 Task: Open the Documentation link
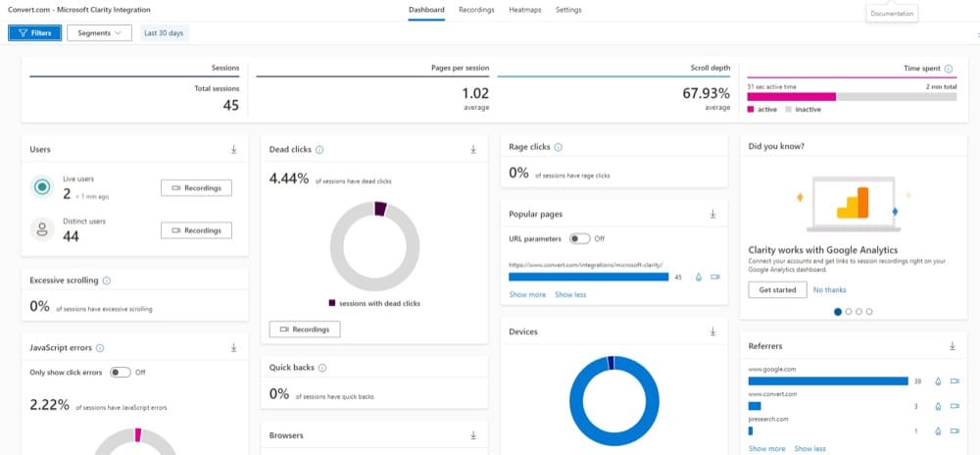[892, 14]
